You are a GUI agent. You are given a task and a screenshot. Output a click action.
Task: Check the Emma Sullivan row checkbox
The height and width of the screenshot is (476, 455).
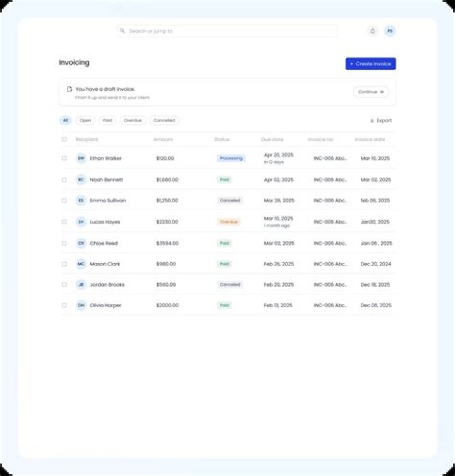(x=64, y=200)
